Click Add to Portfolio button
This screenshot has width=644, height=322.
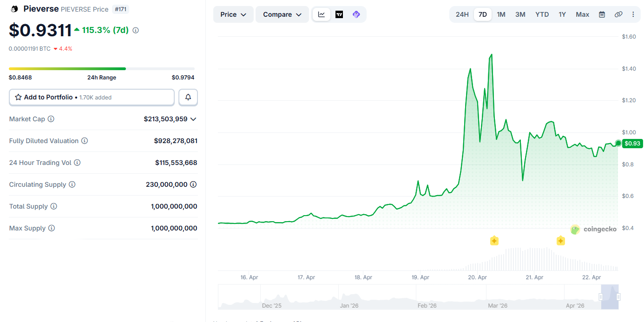(92, 97)
